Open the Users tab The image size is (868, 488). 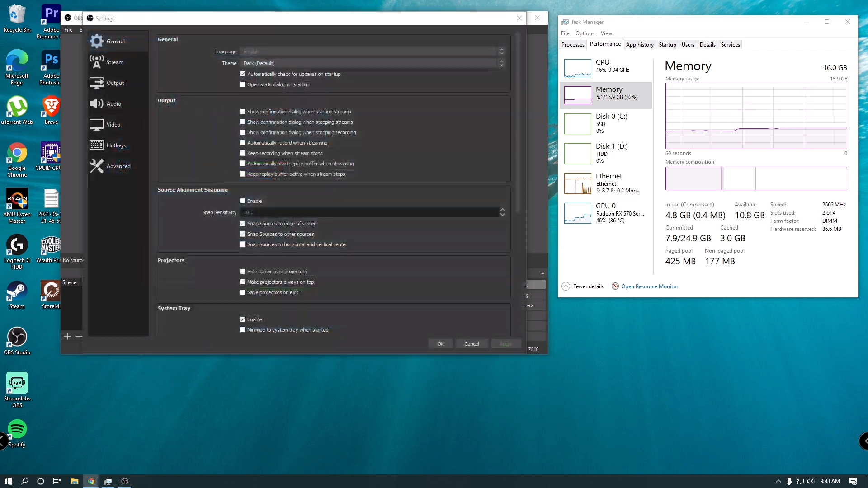688,45
